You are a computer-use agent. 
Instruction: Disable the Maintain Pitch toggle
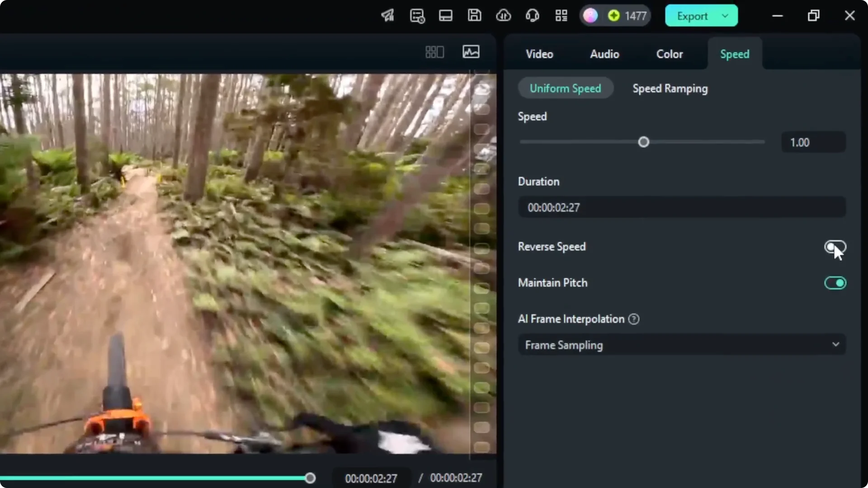[835, 282]
